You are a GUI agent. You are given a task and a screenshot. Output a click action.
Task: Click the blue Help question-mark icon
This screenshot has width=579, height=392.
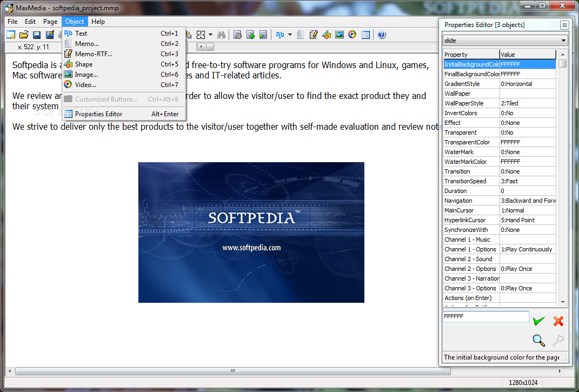click(x=382, y=35)
